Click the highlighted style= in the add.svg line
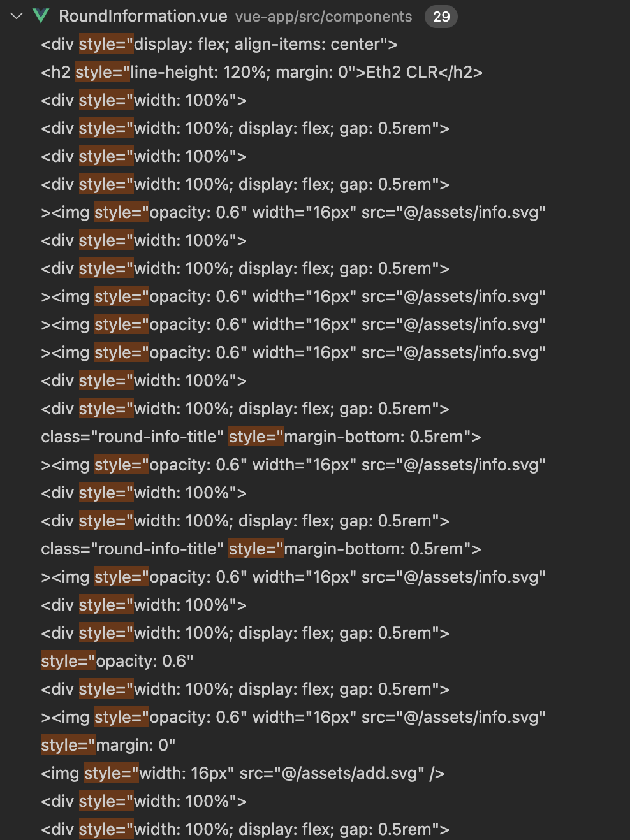The width and height of the screenshot is (630, 840). [x=111, y=773]
